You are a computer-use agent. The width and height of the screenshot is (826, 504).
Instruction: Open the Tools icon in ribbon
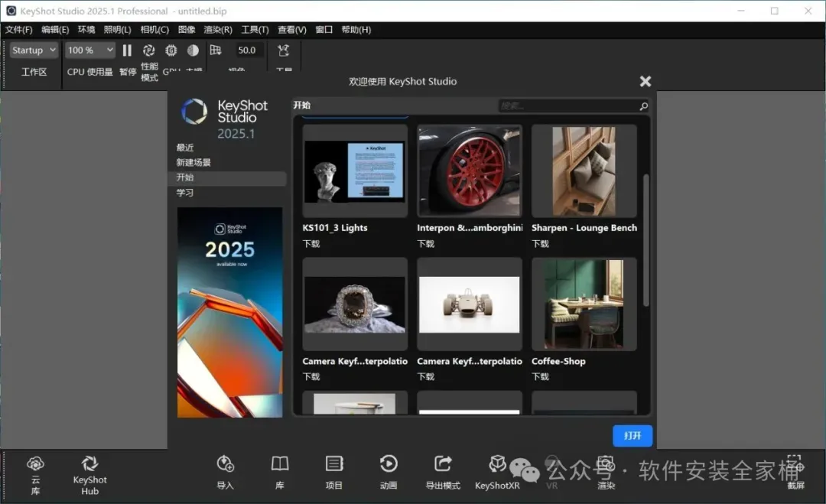(284, 50)
